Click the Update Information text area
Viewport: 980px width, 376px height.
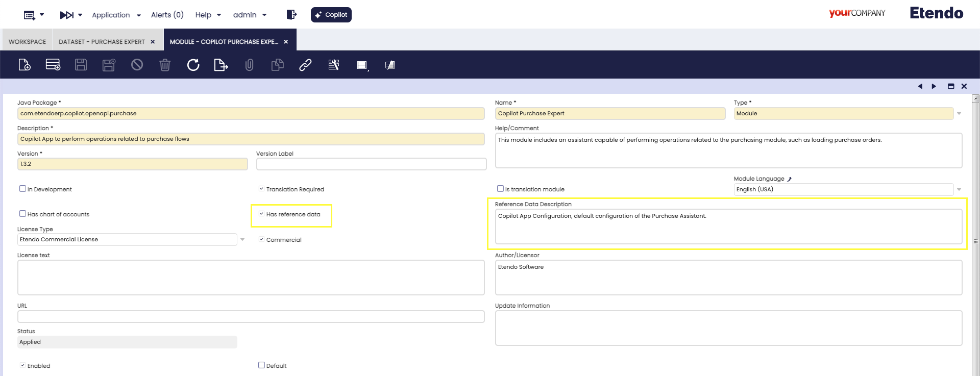[729, 328]
